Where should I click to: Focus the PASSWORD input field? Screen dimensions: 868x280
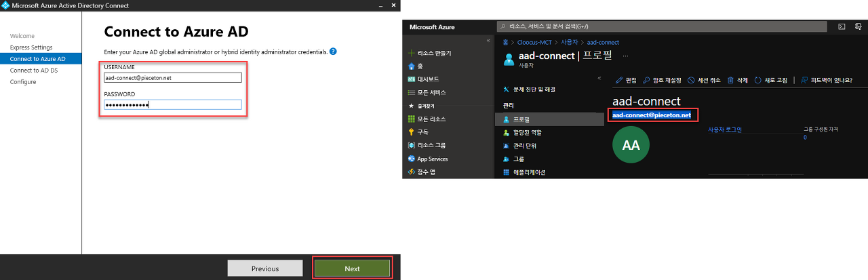(x=173, y=104)
